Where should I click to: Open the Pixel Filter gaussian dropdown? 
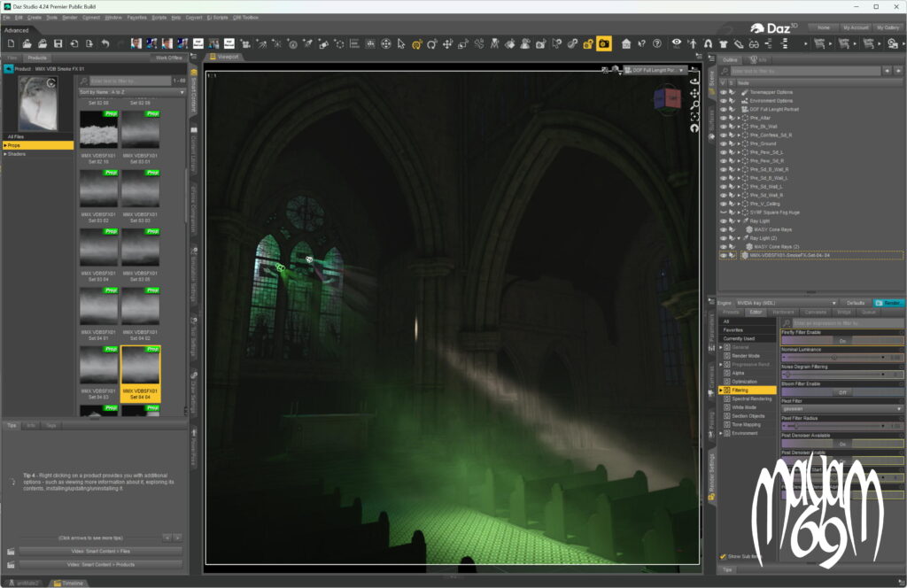[x=841, y=409]
